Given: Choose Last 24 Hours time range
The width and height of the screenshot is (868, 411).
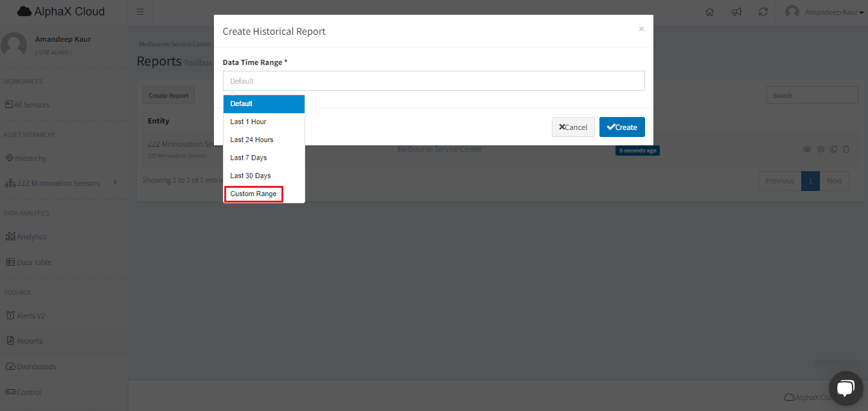Looking at the screenshot, I should tap(252, 140).
